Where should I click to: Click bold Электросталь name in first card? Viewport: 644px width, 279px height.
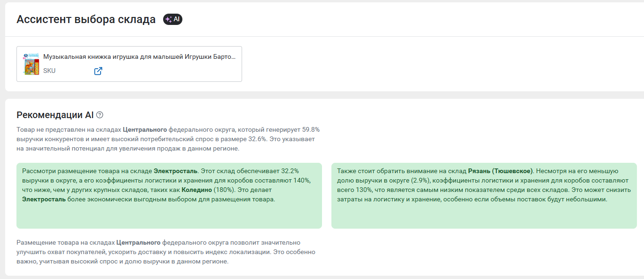[176, 171]
